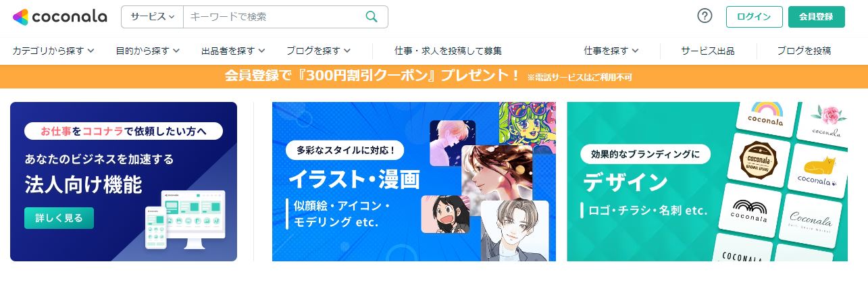Expand 目的から探す menu
The height and width of the screenshot is (289, 868).
147,51
